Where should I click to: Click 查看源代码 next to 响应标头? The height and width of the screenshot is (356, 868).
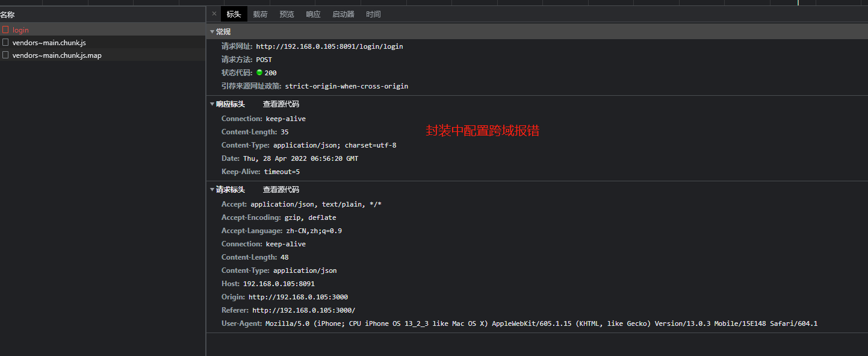pyautogui.click(x=281, y=104)
